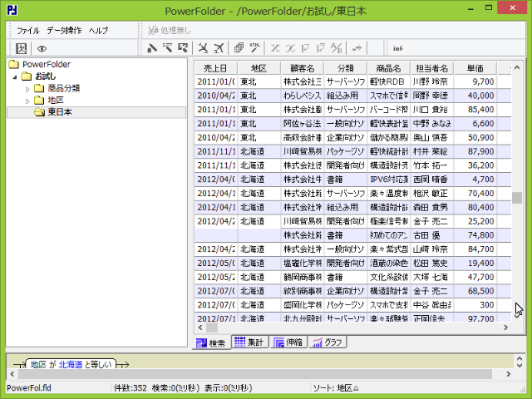The width and height of the screenshot is (532, 399).
Task: Click the 松田 篤史 cell
Action: point(432,263)
